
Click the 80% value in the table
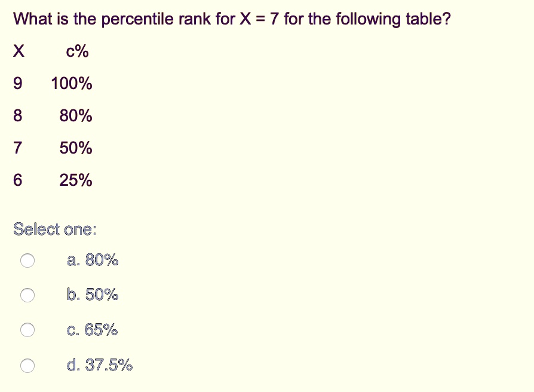click(76, 115)
